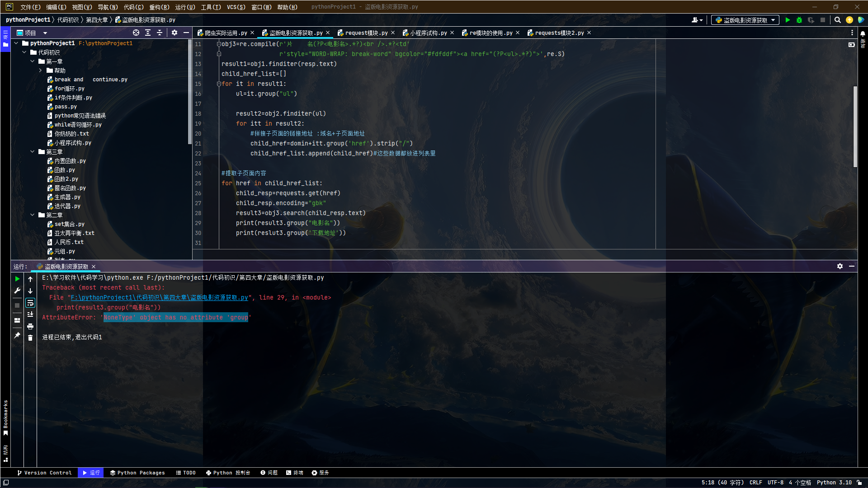The image size is (868, 488).
Task: Switch to the re模块的使用.py tab
Action: point(490,33)
